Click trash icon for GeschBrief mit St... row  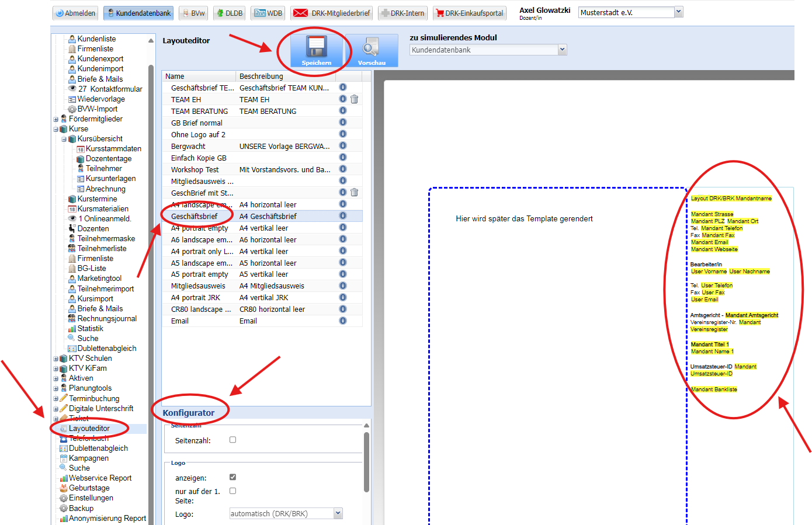pos(354,192)
